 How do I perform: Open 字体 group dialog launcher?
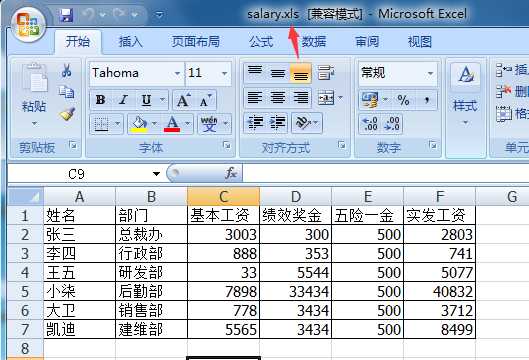point(227,145)
